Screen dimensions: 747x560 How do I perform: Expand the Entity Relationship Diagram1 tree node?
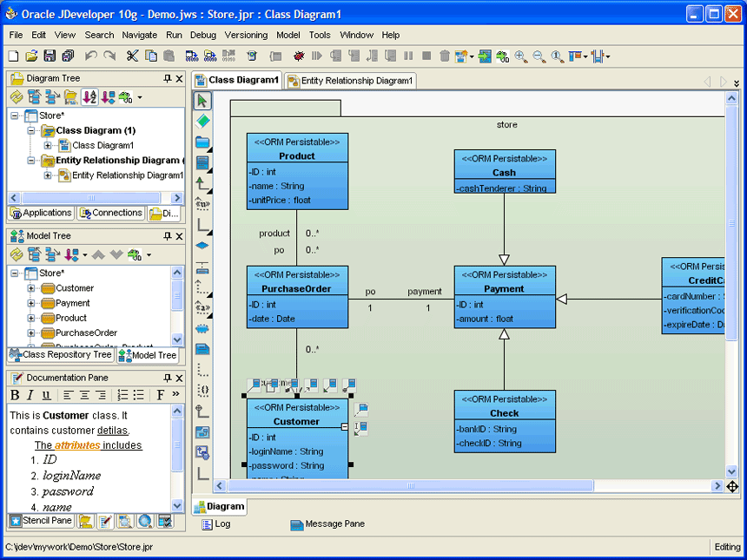(x=47, y=175)
